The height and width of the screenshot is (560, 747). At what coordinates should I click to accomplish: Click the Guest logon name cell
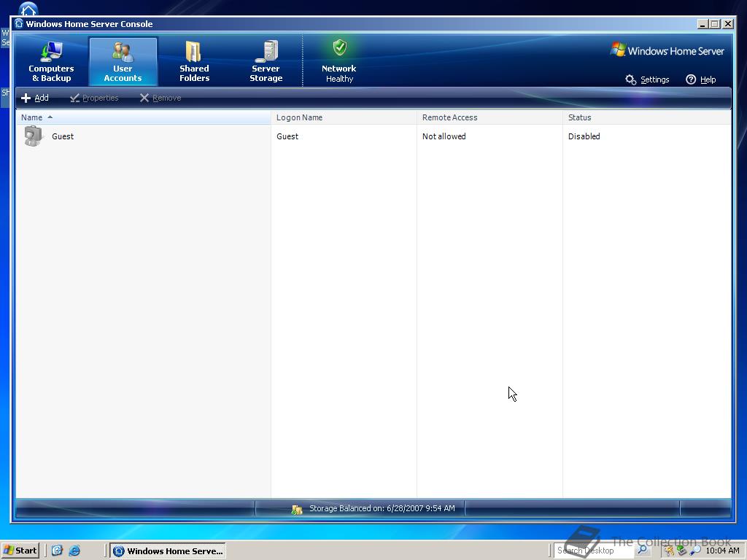287,136
